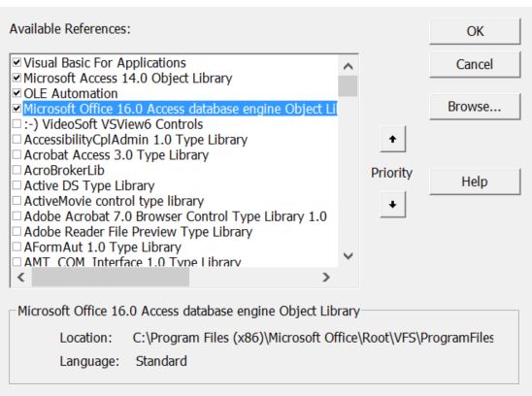Click the list's scroll up arrow

pos(348,66)
